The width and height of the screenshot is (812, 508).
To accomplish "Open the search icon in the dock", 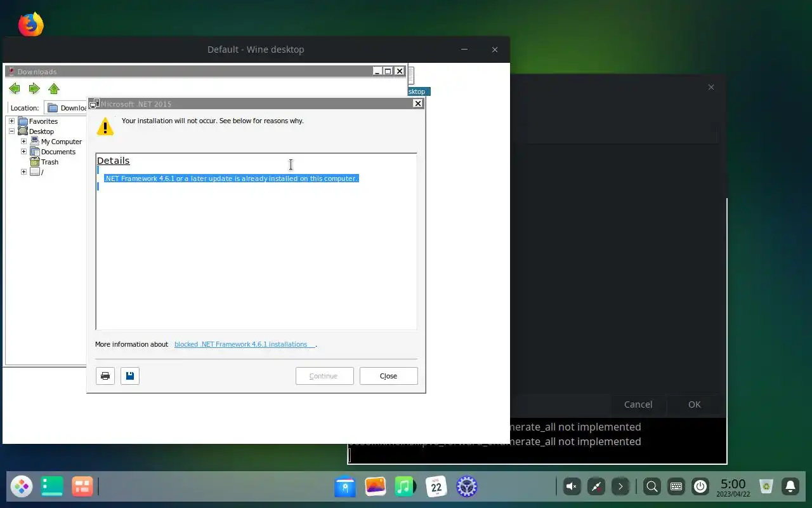I will point(652,487).
